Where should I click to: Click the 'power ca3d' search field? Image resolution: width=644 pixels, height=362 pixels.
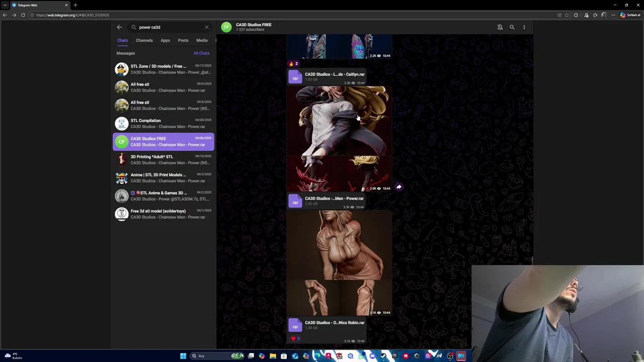(x=170, y=27)
